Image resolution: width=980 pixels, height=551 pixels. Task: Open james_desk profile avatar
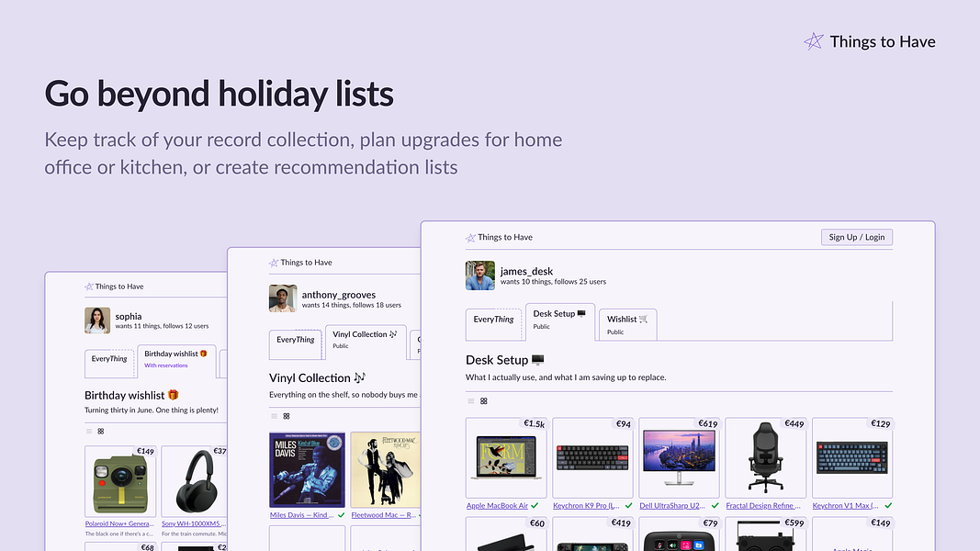480,275
